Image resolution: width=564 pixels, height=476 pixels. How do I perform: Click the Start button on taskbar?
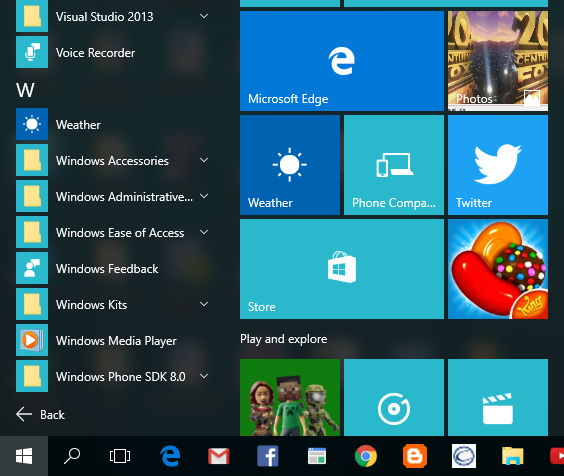24,456
